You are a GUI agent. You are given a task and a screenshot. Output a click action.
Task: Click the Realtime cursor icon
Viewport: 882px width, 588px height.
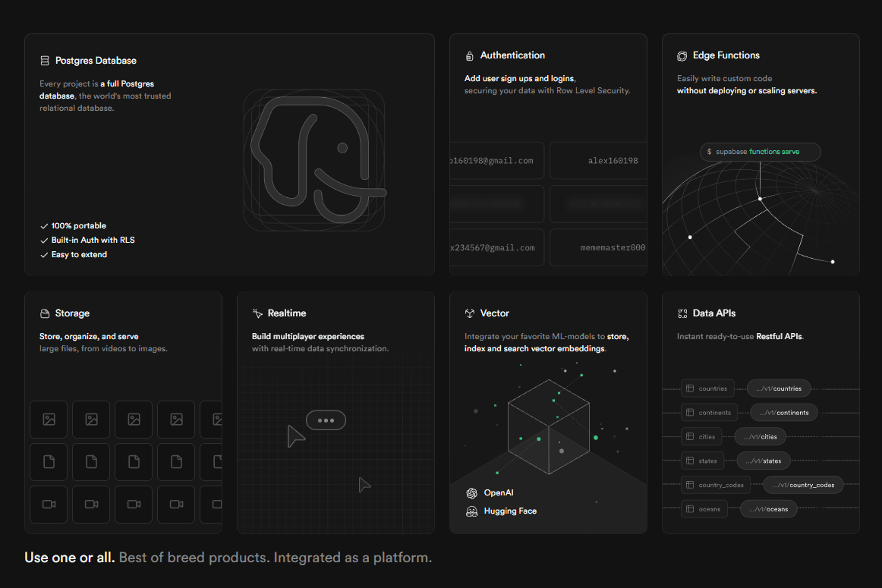tap(257, 313)
